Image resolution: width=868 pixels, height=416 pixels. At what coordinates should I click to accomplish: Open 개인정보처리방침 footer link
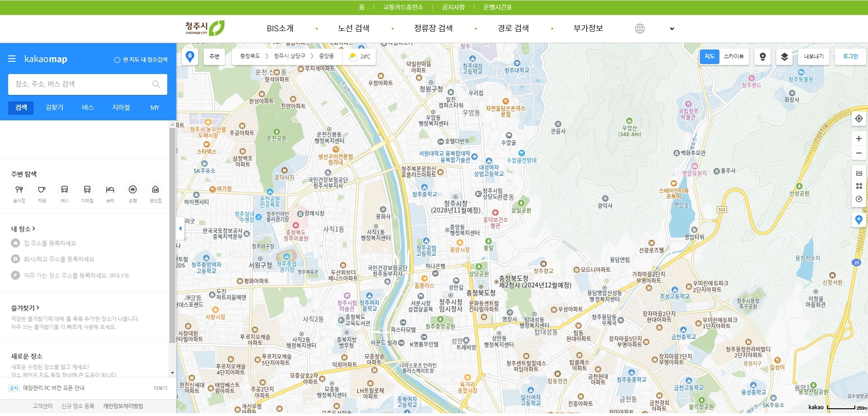(x=123, y=406)
